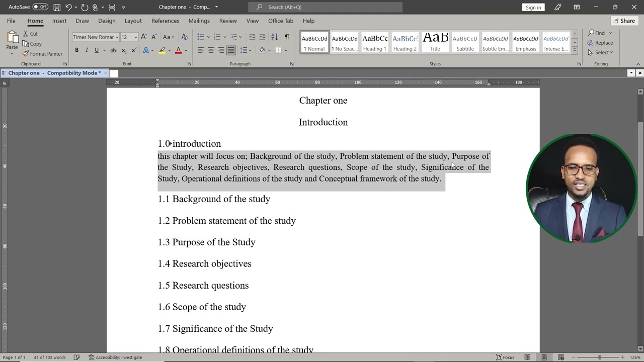
Task: Switch to Focus mode in status bar
Action: [505, 357]
